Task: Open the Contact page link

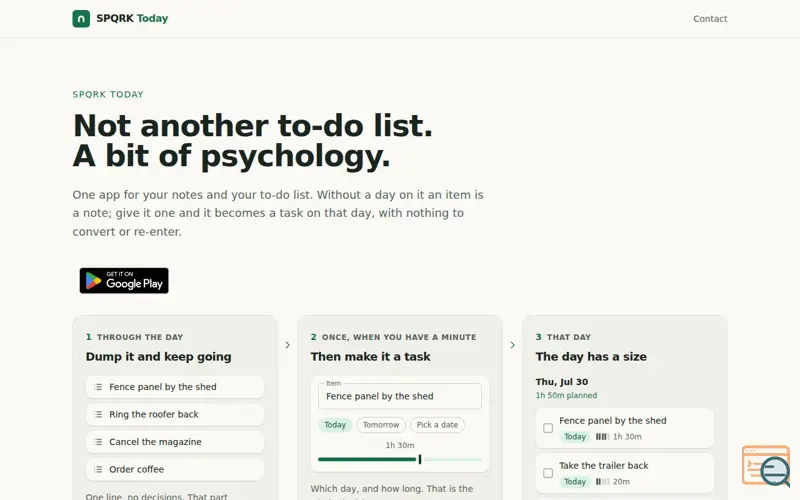Action: pos(710,19)
